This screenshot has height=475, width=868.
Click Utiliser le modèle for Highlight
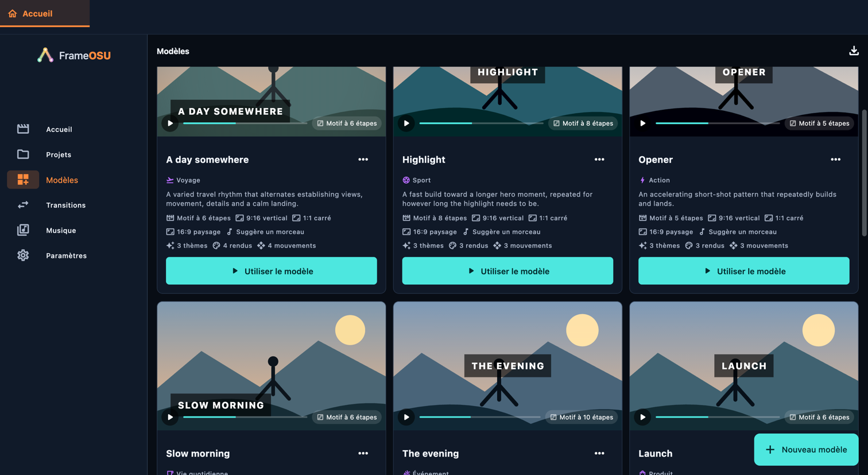pos(507,271)
